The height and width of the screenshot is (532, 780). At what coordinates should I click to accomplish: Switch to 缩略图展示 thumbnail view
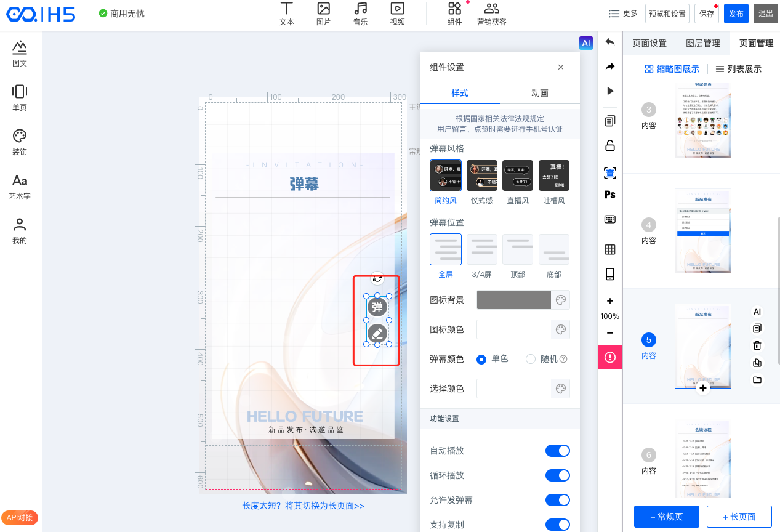tap(672, 69)
